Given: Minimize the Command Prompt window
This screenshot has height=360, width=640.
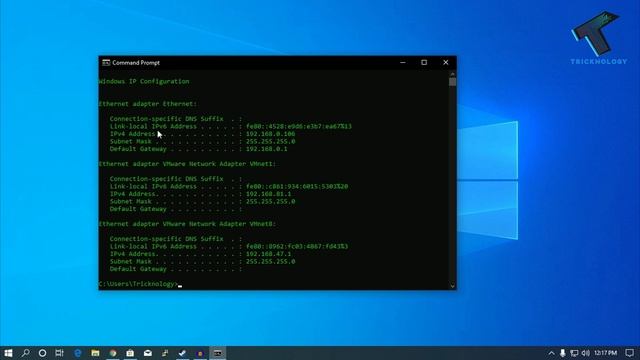Looking at the screenshot, I should click(x=403, y=62).
